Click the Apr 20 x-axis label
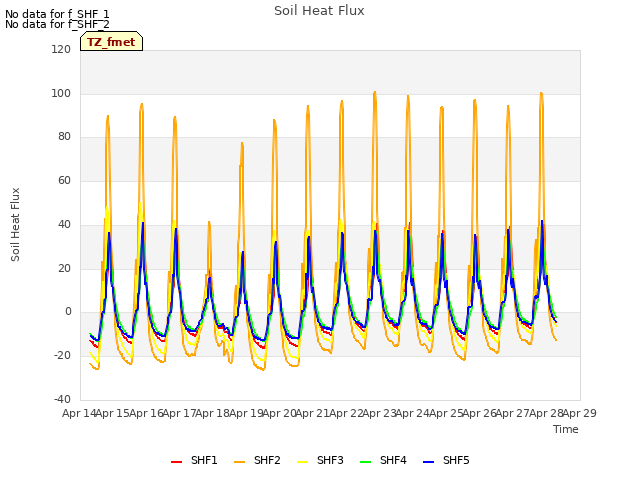The width and height of the screenshot is (640, 480). tap(279, 413)
